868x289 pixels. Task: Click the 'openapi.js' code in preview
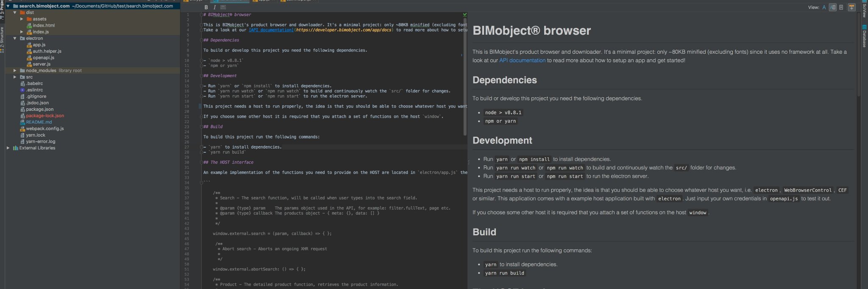[784, 199]
